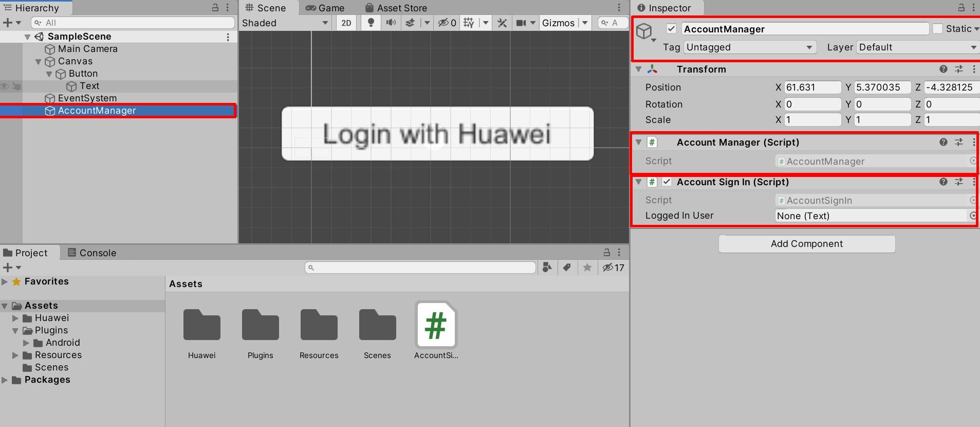Click Position X value field
This screenshot has width=980, height=427.
(x=812, y=87)
